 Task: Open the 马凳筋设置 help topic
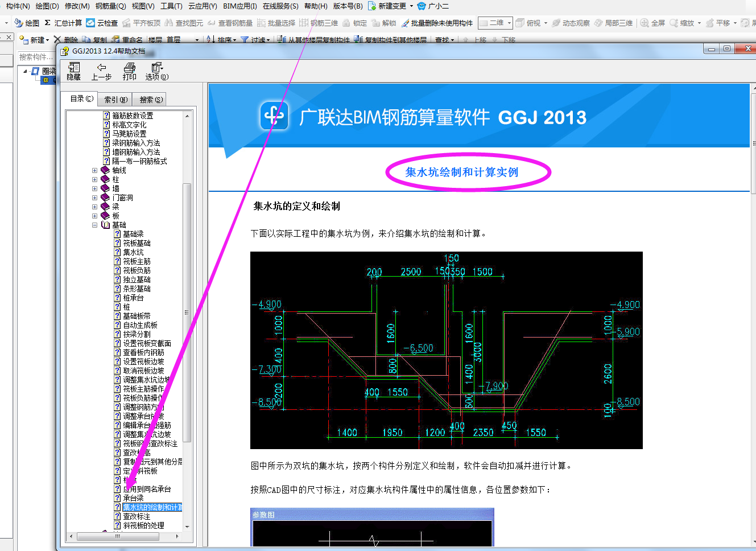(129, 134)
